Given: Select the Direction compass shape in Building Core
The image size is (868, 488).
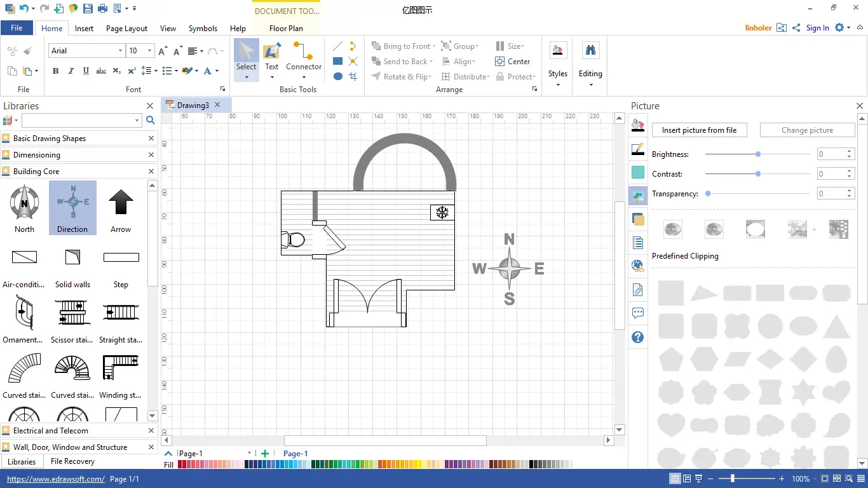Looking at the screenshot, I should [72, 203].
